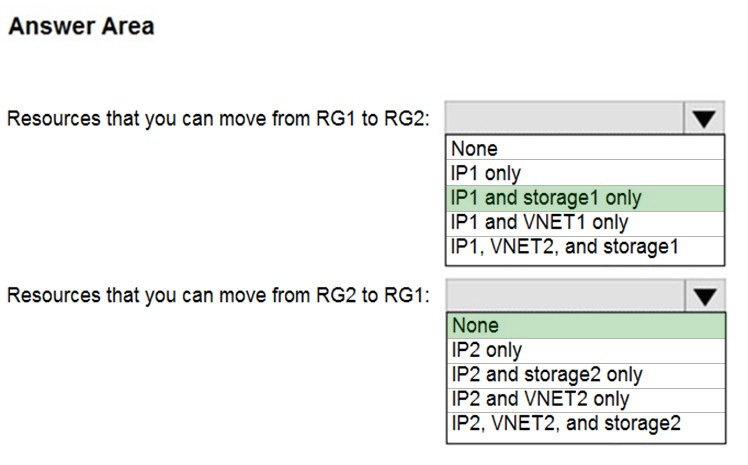Open the RG1 to RG2 dropdown arrow
Screen dimensions: 748x465
(x=704, y=119)
